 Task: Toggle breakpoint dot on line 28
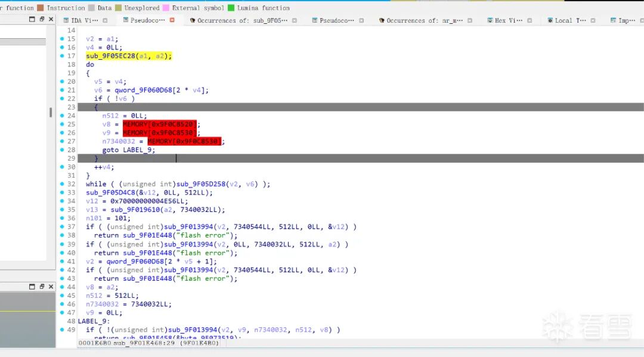point(62,150)
